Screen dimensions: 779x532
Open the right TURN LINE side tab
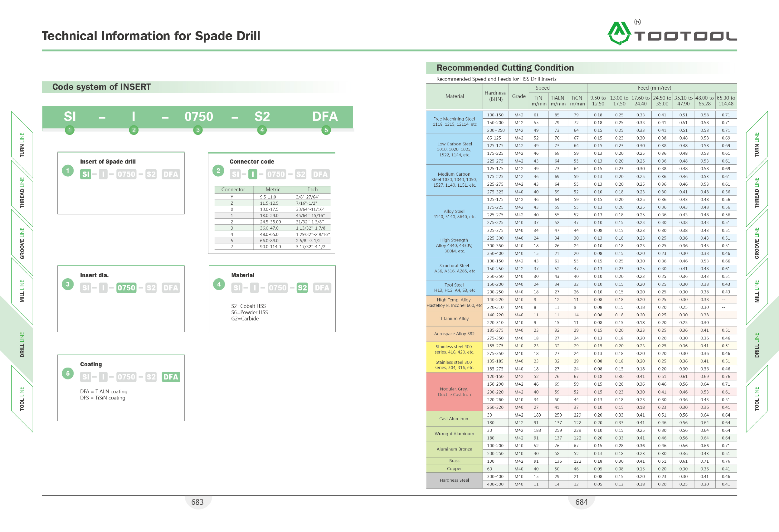(757, 145)
